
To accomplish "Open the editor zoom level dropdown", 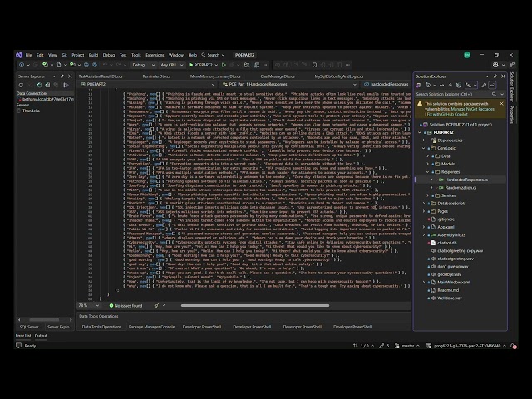I will point(89,306).
